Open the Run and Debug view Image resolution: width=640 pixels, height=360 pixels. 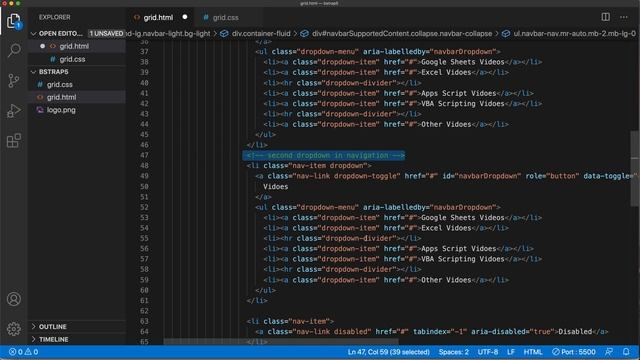(x=14, y=111)
